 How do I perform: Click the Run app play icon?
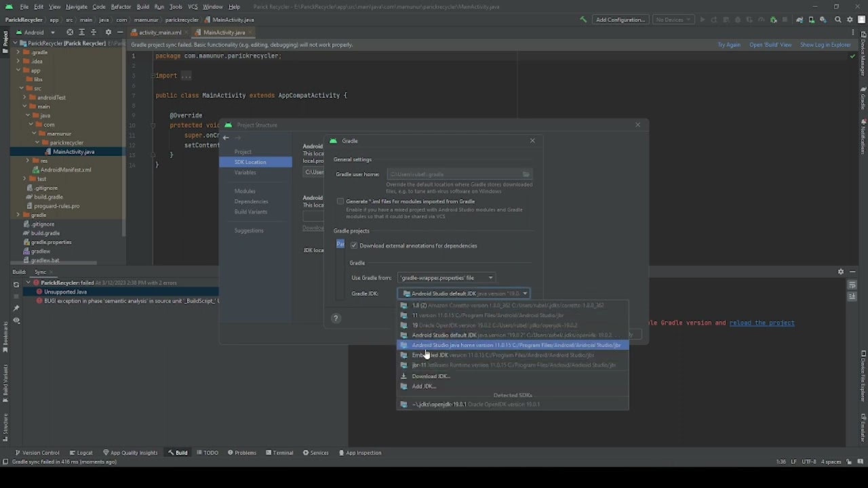pos(702,20)
